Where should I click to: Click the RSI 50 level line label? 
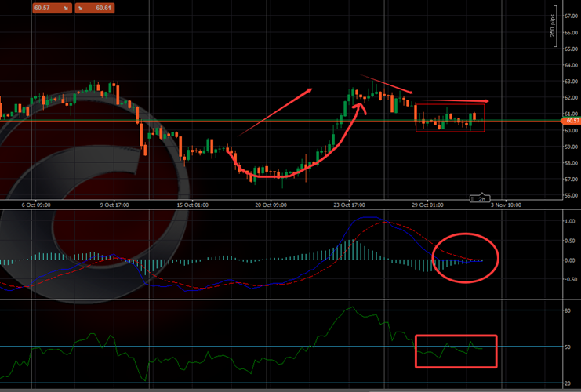click(566, 347)
